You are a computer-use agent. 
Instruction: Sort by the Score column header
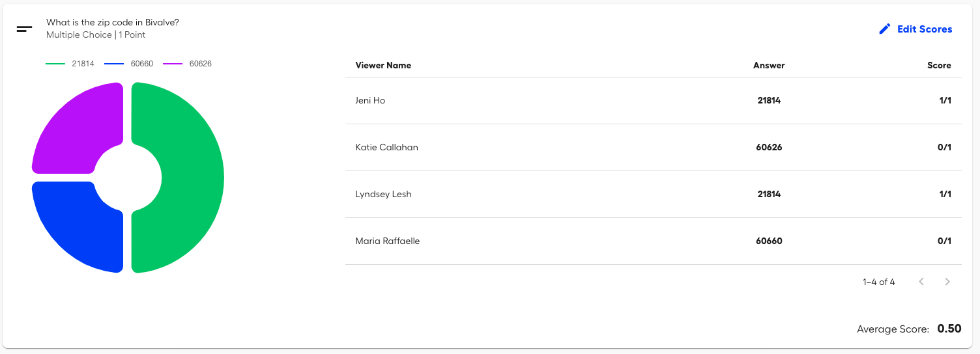939,65
